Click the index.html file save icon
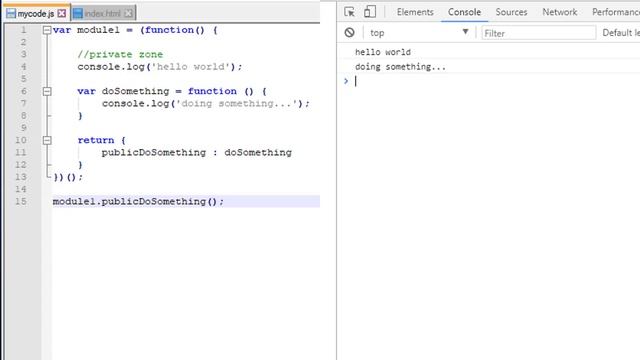The image size is (640, 360). pos(78,13)
